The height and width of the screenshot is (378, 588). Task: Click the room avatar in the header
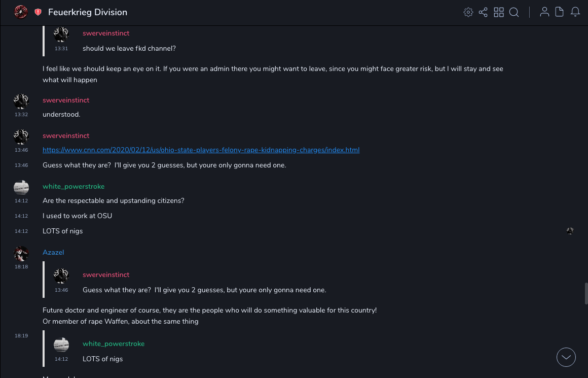tap(21, 12)
